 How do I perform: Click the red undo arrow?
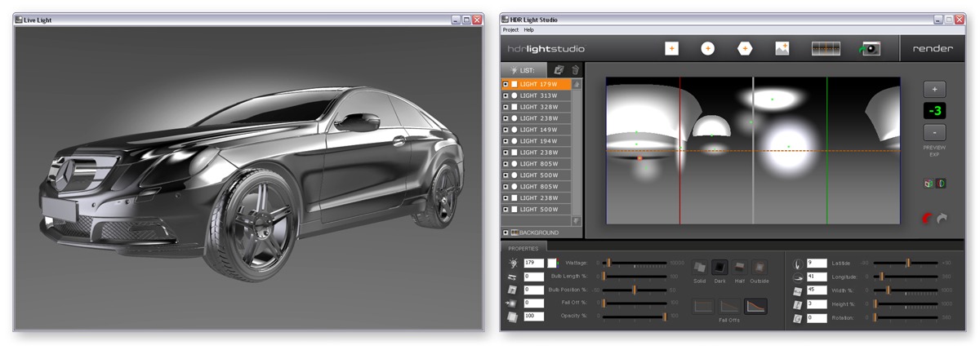point(927,218)
